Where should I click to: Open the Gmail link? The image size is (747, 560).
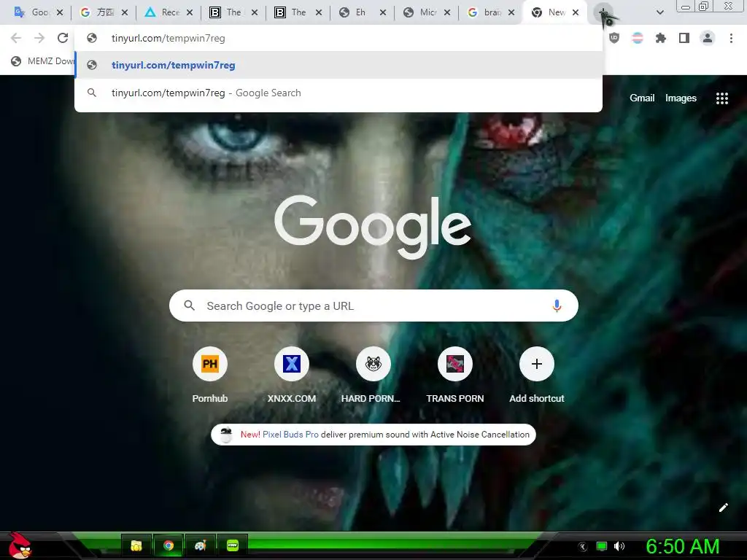[642, 98]
